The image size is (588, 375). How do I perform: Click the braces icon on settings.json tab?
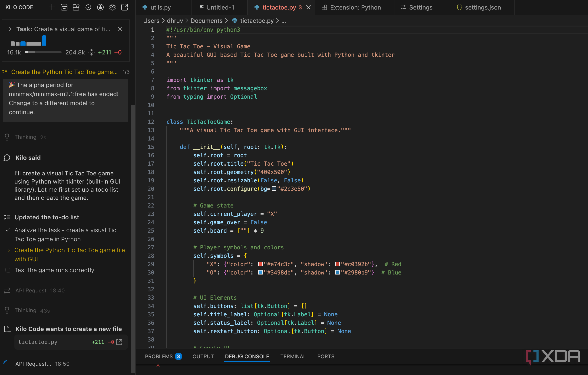point(459,7)
